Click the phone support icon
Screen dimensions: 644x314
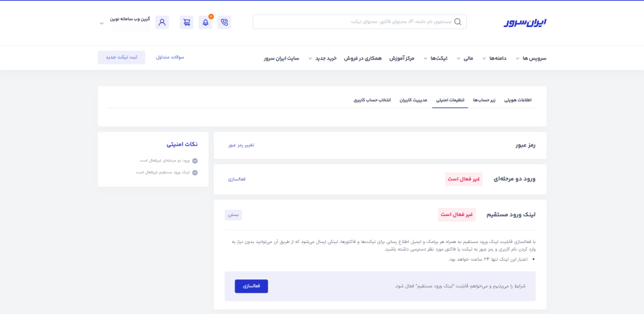pos(225,23)
